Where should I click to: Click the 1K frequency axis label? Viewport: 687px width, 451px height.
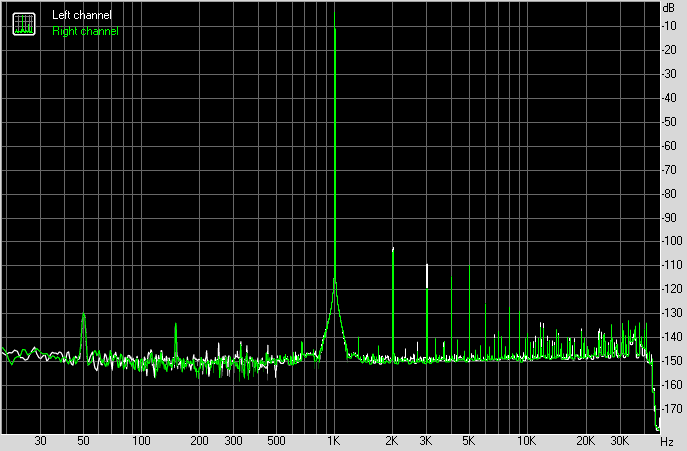pyautogui.click(x=333, y=440)
